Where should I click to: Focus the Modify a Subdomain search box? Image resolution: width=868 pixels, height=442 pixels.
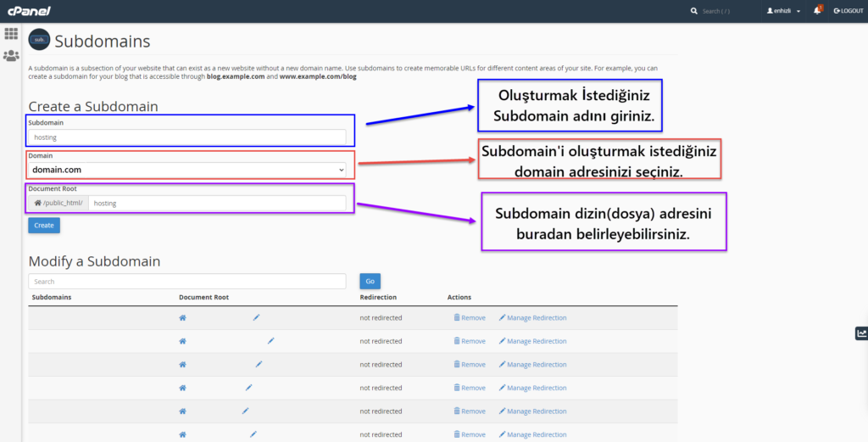pos(186,281)
